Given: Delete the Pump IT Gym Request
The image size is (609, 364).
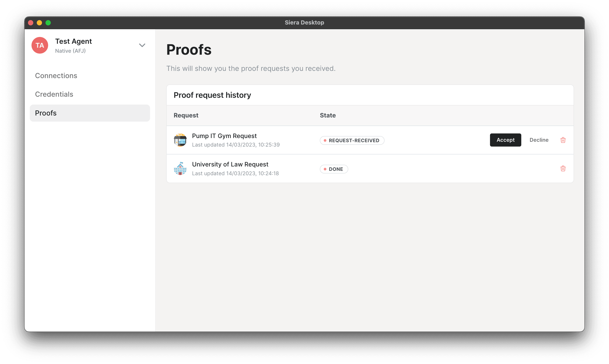Looking at the screenshot, I should pyautogui.click(x=563, y=140).
